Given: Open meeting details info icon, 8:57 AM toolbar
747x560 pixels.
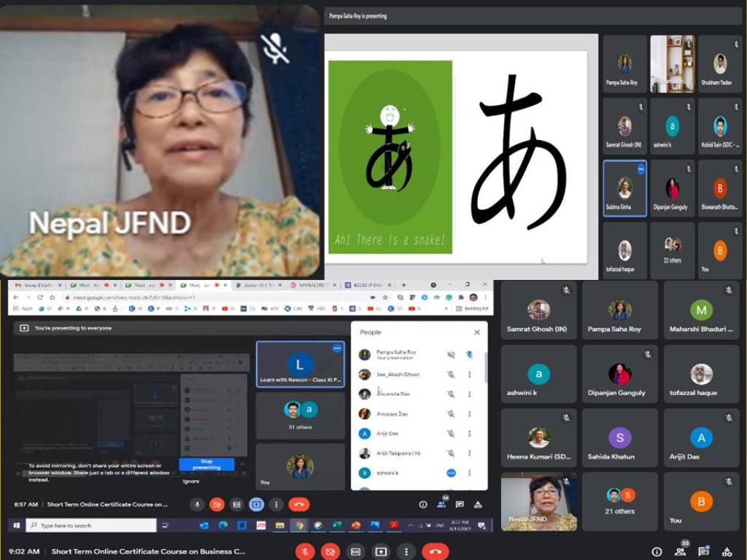Looking at the screenshot, I should (422, 505).
